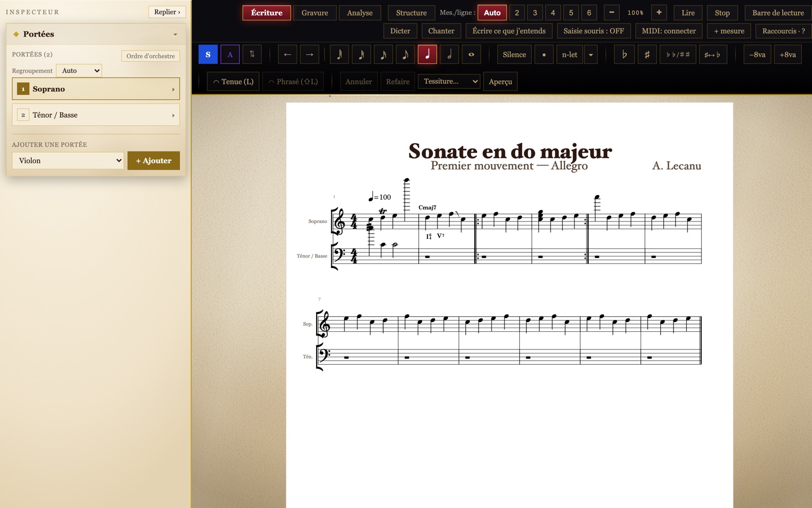Screen dimensions: 812x508
Task: Insert a rest with Silence
Action: click(514, 54)
